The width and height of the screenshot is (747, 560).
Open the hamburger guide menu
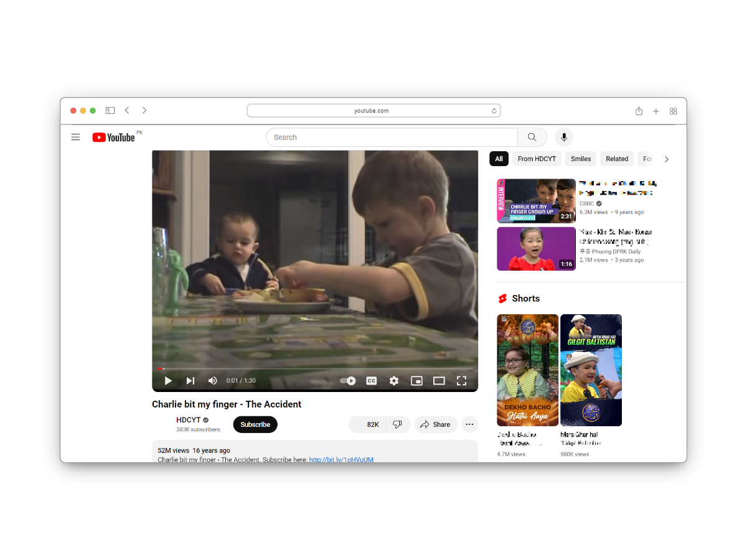pos(76,138)
